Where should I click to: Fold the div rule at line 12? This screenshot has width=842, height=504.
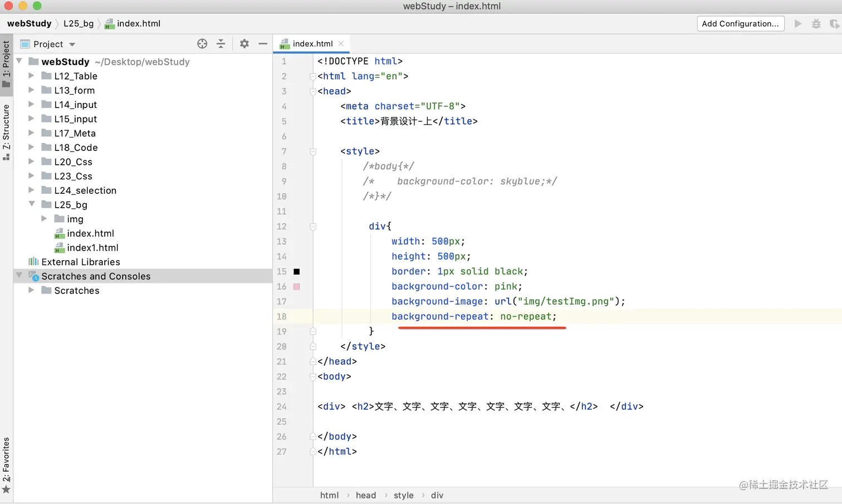coord(313,227)
